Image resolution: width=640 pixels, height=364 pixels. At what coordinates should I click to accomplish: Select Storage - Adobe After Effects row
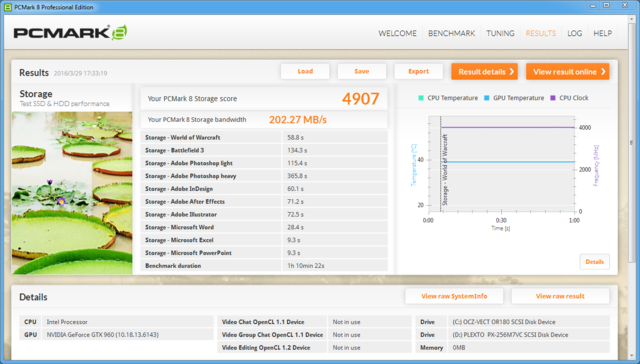264,202
